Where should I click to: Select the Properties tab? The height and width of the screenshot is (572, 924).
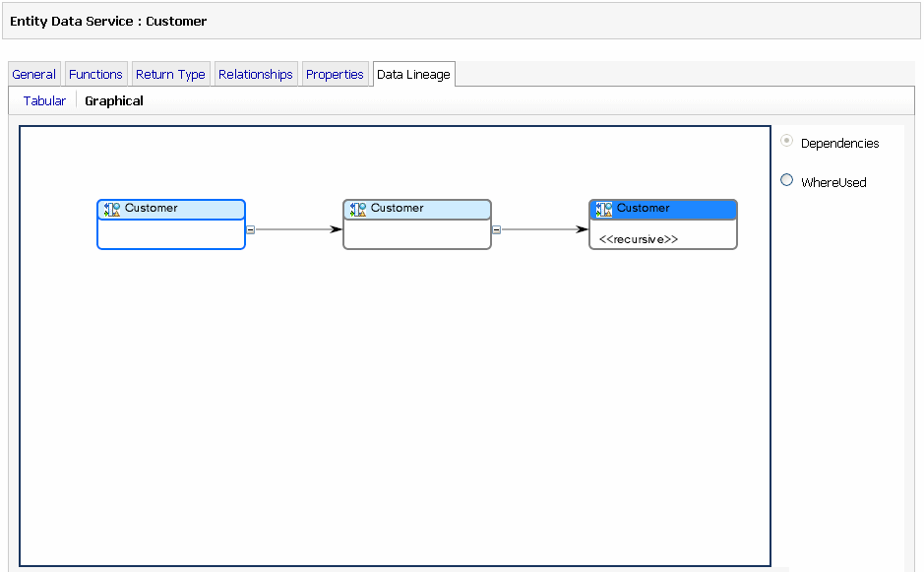335,74
